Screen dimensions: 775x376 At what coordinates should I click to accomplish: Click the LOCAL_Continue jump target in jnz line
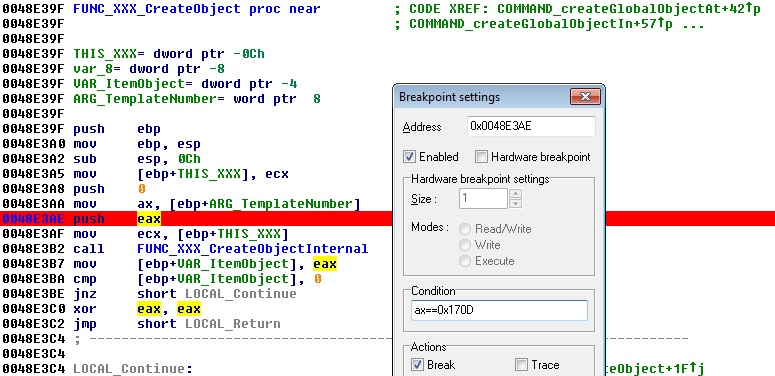241,293
